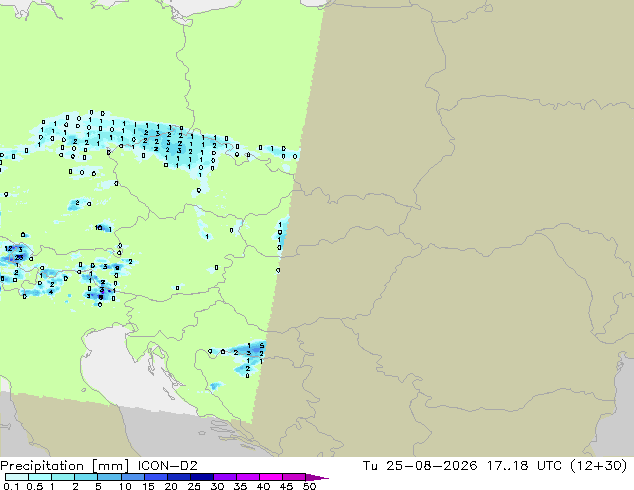The height and width of the screenshot is (490, 634).
Task: Click the 10–15 mm legend color box
Action: coord(133,477)
